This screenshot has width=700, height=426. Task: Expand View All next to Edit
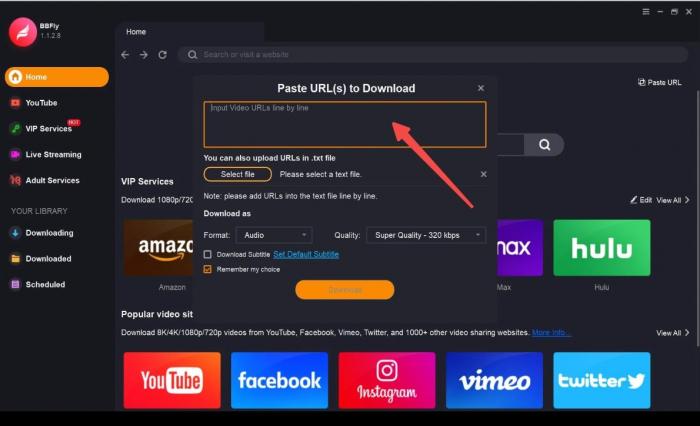tap(673, 200)
